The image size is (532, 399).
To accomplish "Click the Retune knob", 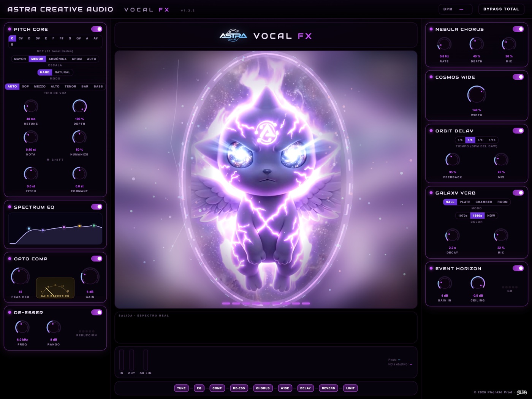I will 31,107.
